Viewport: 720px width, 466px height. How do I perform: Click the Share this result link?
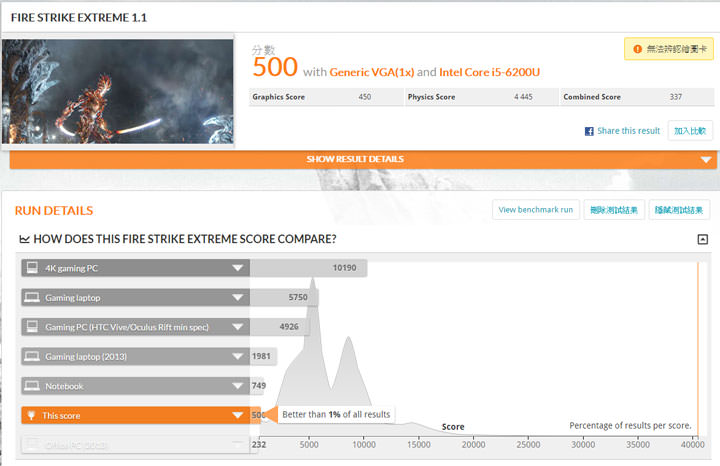click(x=628, y=131)
